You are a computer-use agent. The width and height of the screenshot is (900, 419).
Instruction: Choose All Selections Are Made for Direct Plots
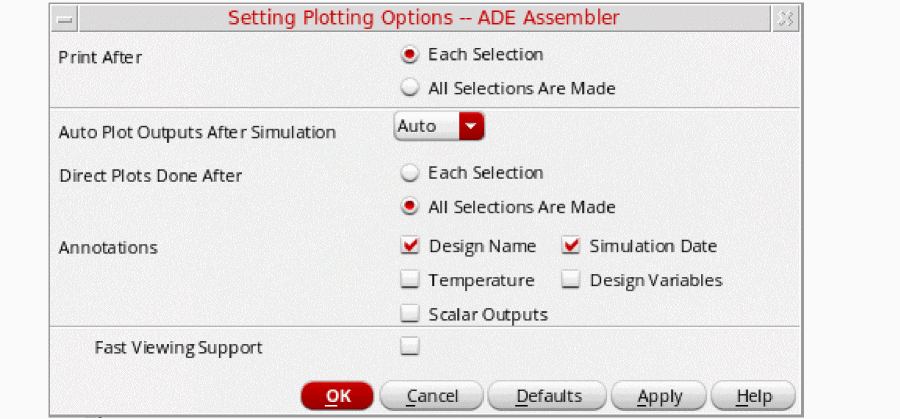(409, 208)
